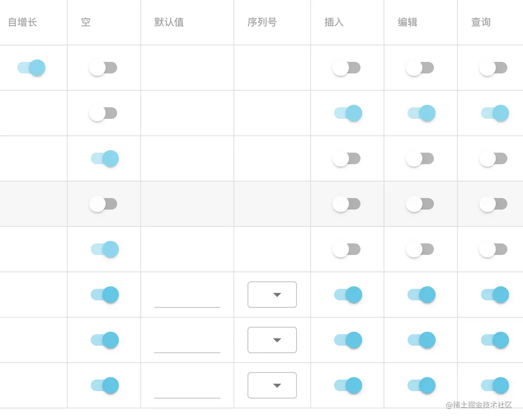Open the 序列号 dropdown in the last row
This screenshot has height=420, width=523.
pos(272,385)
